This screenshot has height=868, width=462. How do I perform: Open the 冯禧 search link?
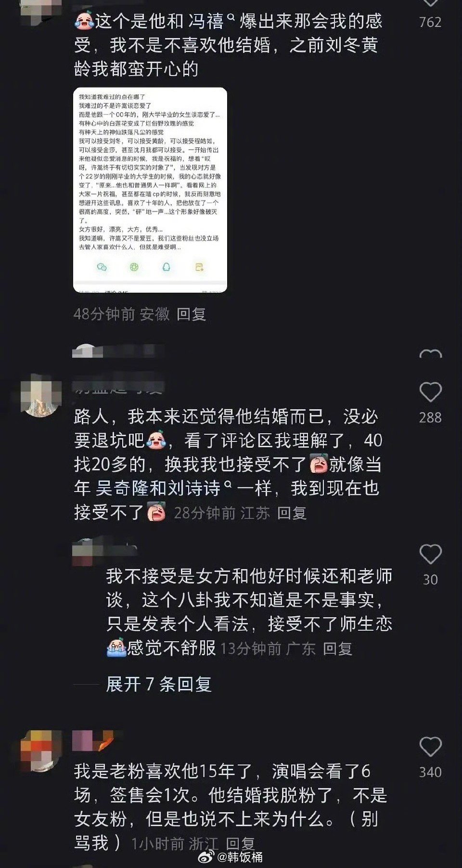coord(205,21)
